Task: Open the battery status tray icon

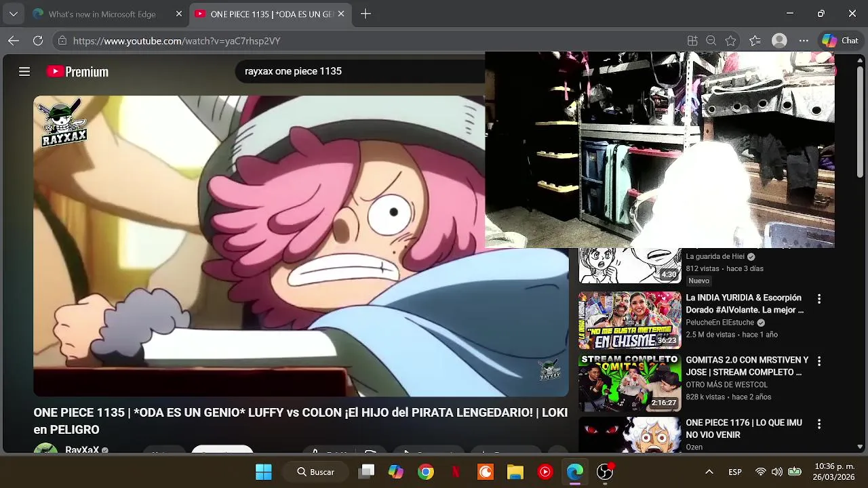Action: coord(794,472)
